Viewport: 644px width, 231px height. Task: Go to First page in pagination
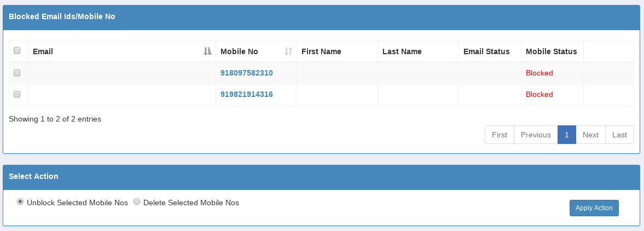(x=499, y=135)
